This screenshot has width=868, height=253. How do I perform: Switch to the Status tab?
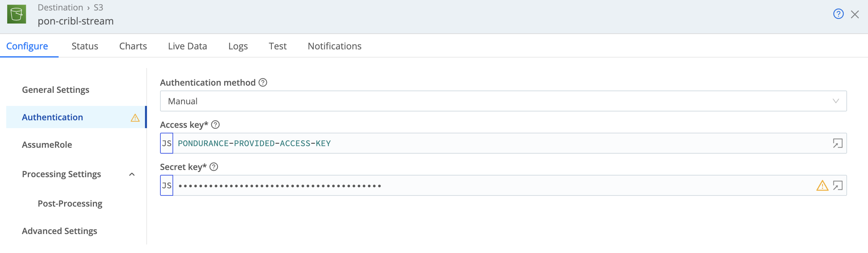pyautogui.click(x=85, y=46)
